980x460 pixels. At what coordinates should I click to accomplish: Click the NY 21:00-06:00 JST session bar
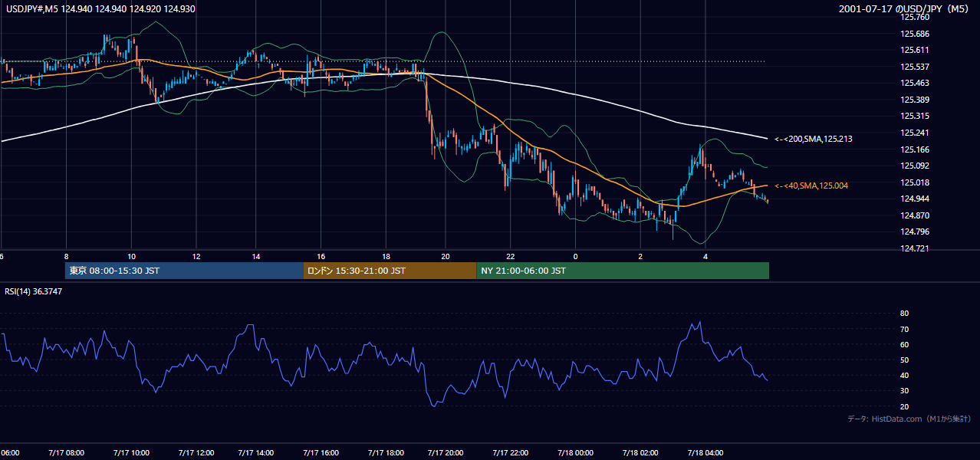pyautogui.click(x=622, y=271)
